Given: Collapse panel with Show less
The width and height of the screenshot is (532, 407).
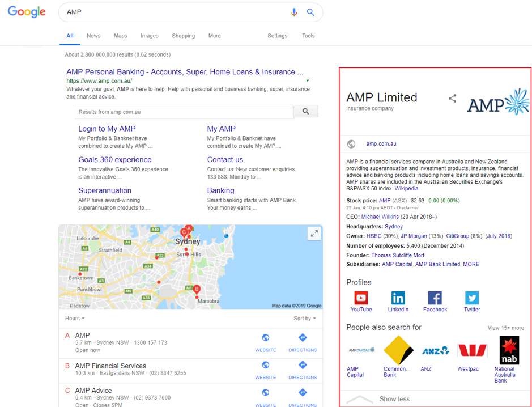Looking at the screenshot, I should pyautogui.click(x=394, y=399).
